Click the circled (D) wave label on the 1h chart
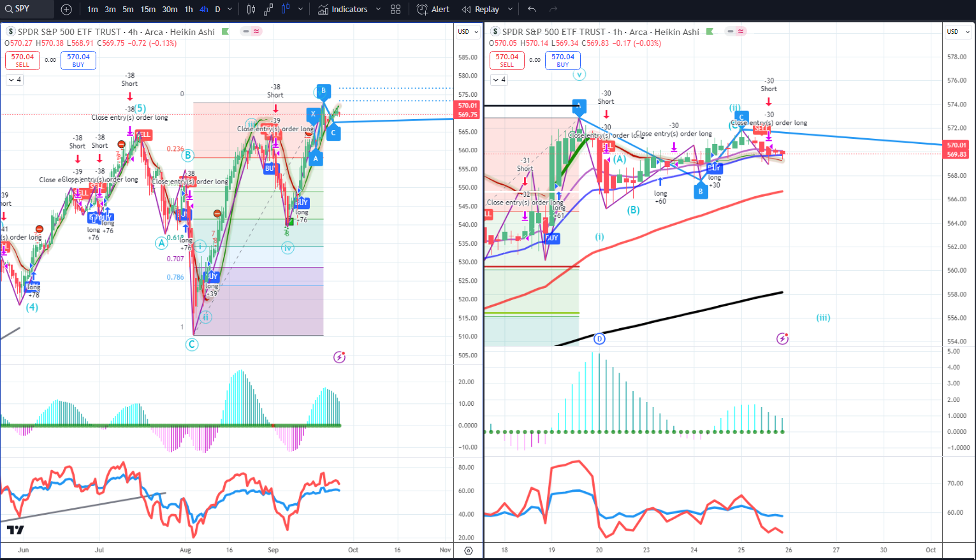 [599, 339]
